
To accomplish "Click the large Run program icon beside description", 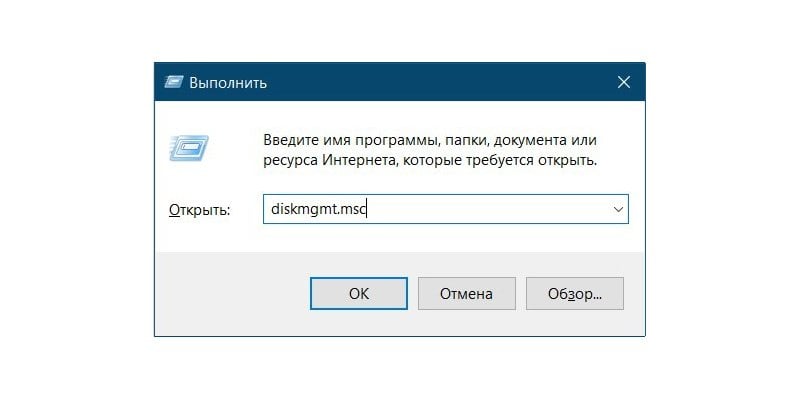I will click(x=189, y=148).
